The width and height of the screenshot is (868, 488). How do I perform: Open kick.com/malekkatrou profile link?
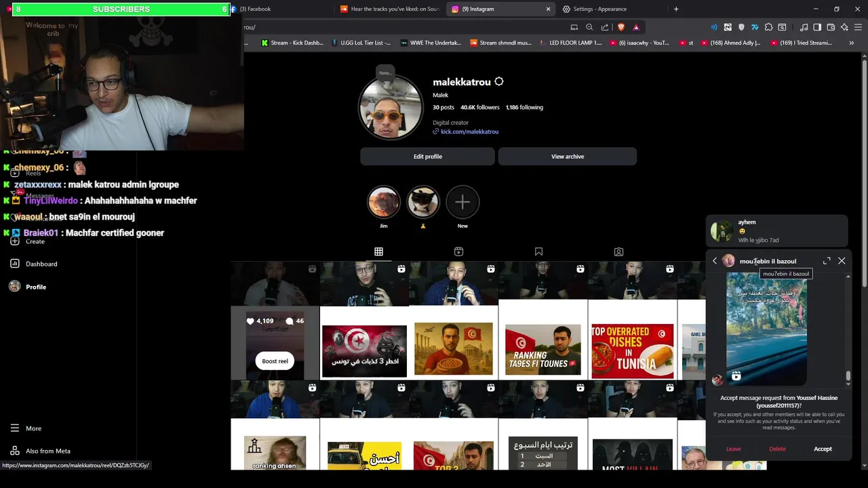(469, 131)
